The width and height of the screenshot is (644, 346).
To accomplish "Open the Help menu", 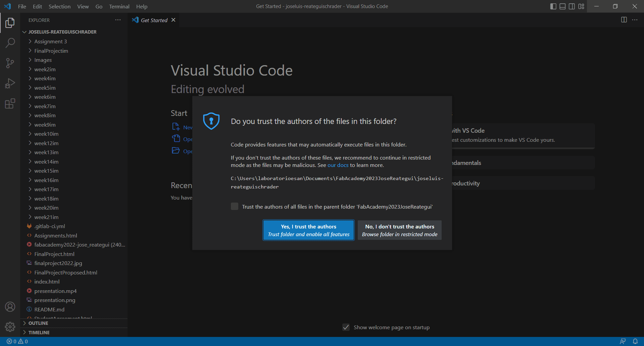I will click(x=142, y=6).
